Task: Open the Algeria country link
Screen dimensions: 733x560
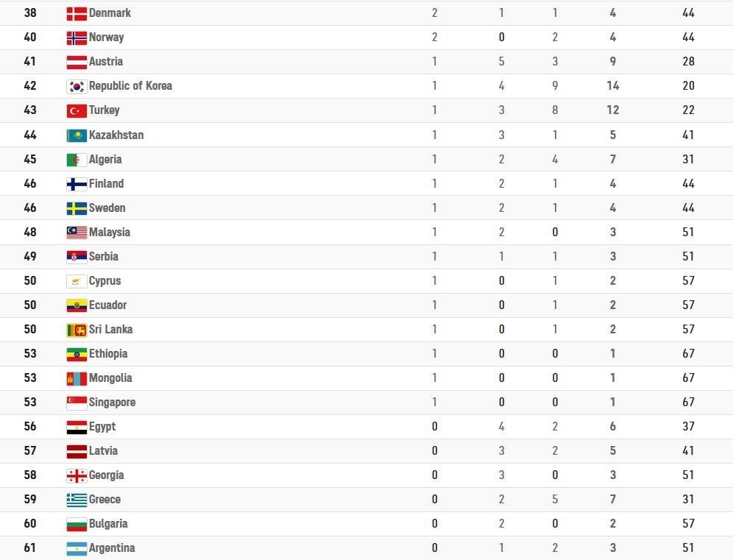Action: click(x=105, y=160)
